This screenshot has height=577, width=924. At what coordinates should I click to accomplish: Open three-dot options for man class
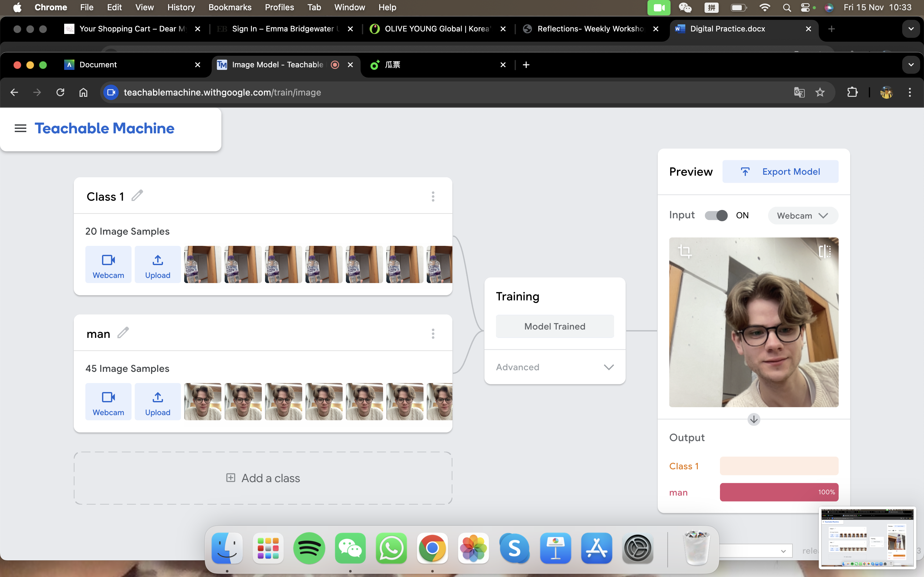coord(432,334)
